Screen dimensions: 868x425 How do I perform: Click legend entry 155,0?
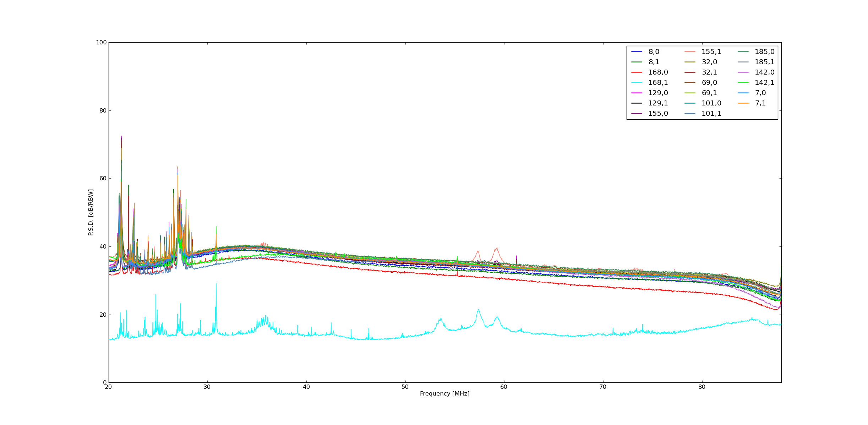pyautogui.click(x=649, y=114)
